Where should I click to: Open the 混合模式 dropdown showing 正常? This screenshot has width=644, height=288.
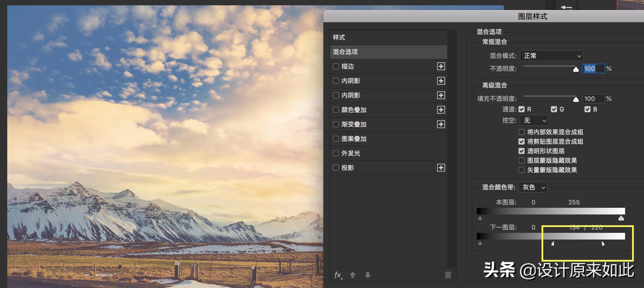(x=551, y=56)
